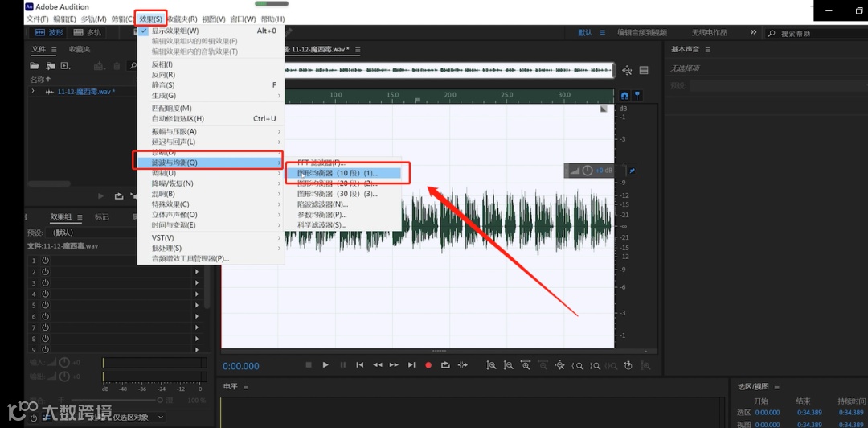The width and height of the screenshot is (868, 428).
Task: Pin the HUD volume overlay
Action: (633, 171)
